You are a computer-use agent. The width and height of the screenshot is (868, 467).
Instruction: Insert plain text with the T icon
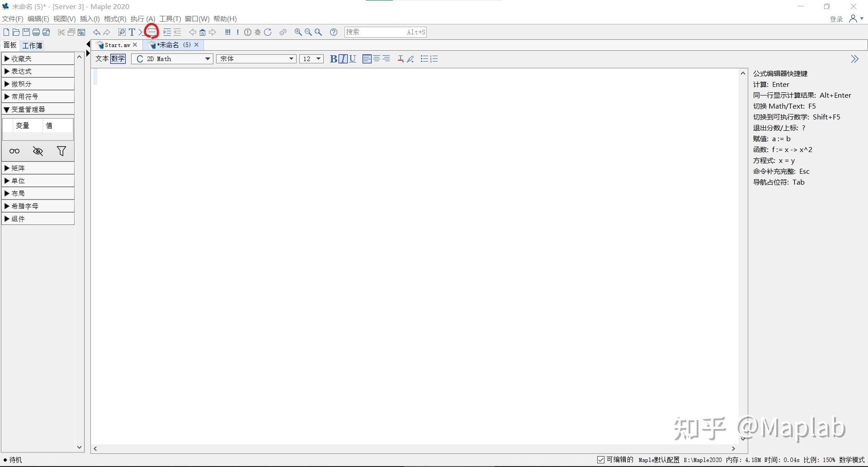coord(132,32)
